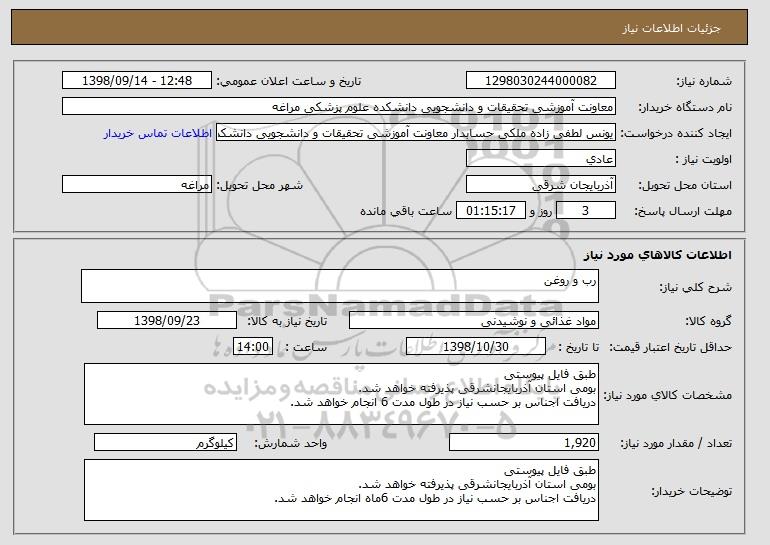
Task: Click the section title اطلاعات کالاهای مورد نیاز
Action: [658, 254]
